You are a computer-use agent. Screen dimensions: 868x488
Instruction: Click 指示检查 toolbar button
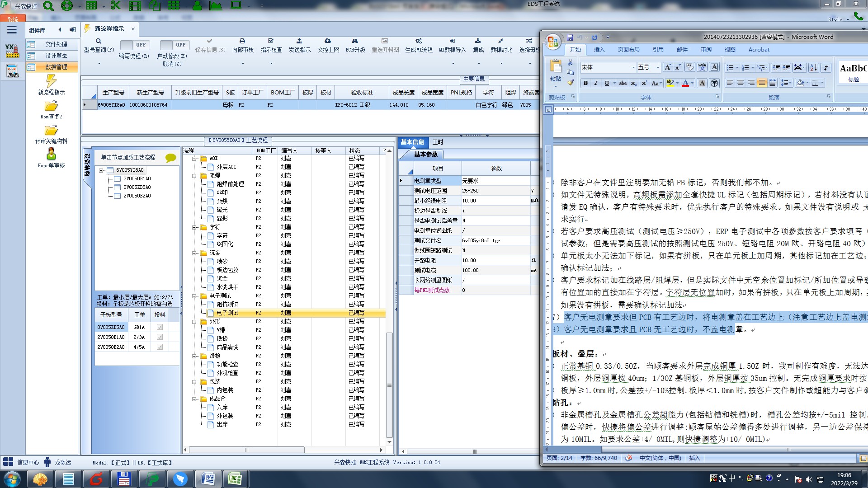(271, 45)
